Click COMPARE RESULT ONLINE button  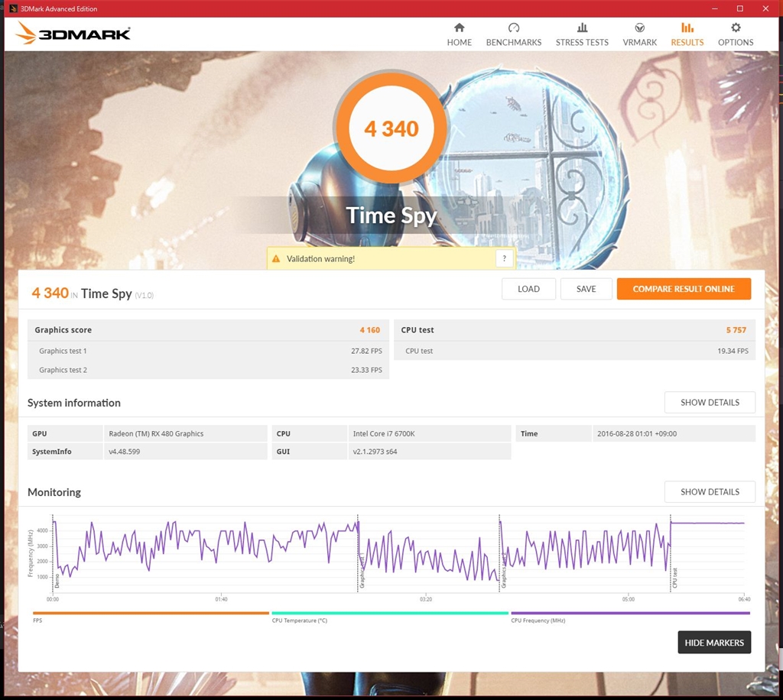tap(684, 289)
